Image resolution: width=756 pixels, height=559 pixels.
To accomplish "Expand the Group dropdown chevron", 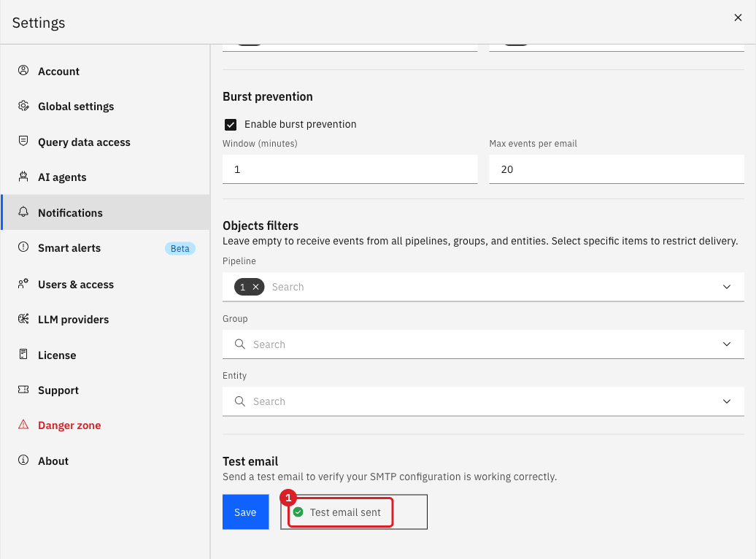I will 727,344.
